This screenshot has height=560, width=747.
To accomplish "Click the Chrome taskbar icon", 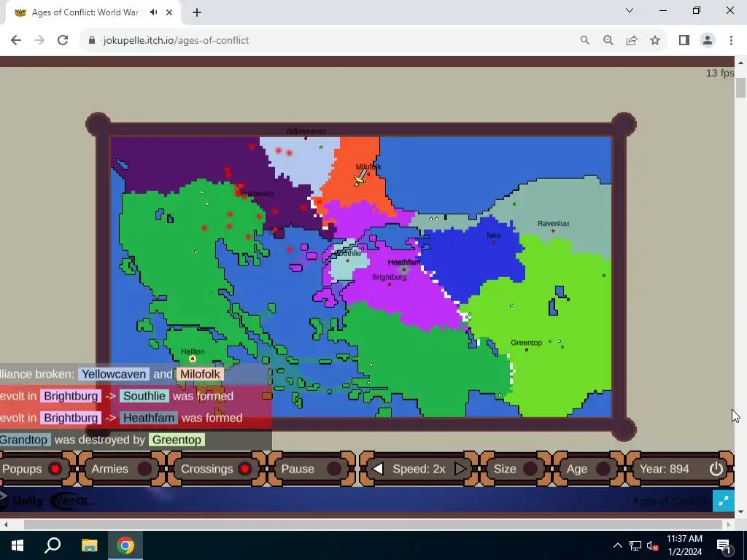I will (x=125, y=545).
